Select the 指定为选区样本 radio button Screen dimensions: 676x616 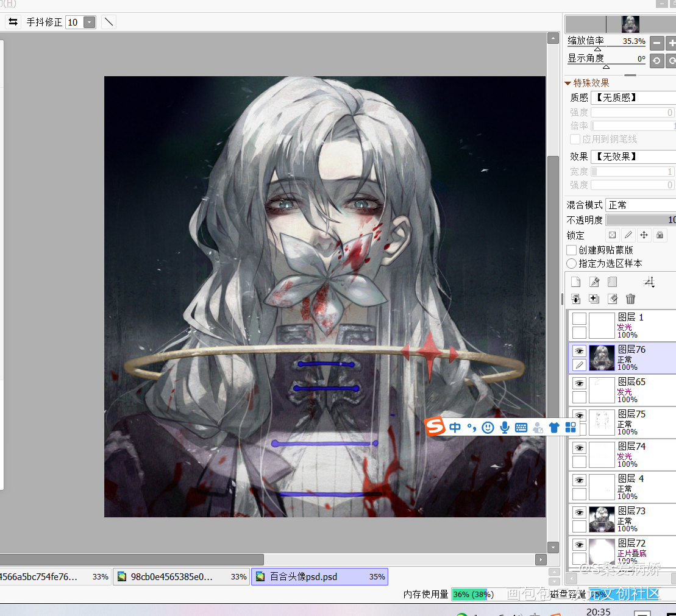[572, 263]
